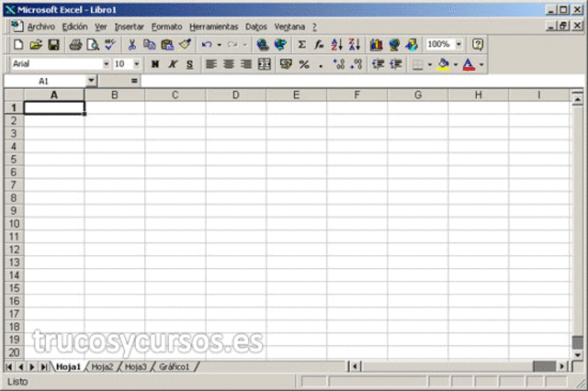Viewport: 588px width, 391px height.
Task: Expand the font name dropdown
Action: point(107,64)
